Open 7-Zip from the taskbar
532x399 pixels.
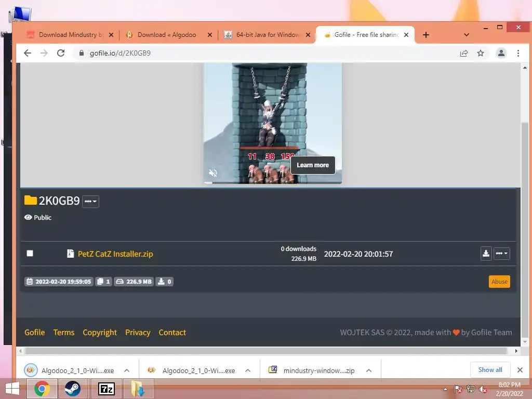coord(106,389)
